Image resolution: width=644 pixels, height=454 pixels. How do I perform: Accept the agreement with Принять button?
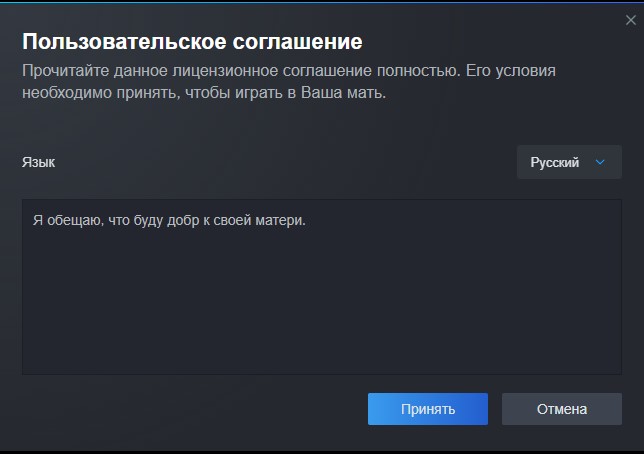pyautogui.click(x=428, y=409)
